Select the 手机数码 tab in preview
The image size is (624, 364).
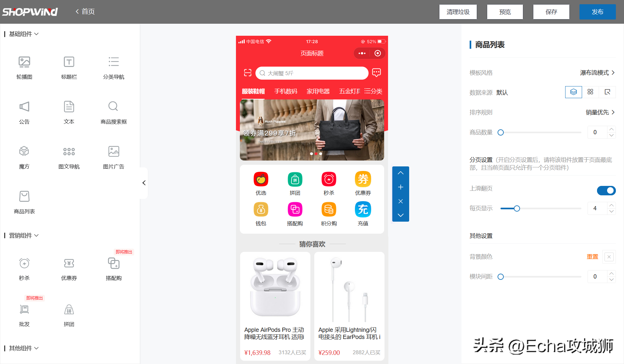click(x=286, y=91)
